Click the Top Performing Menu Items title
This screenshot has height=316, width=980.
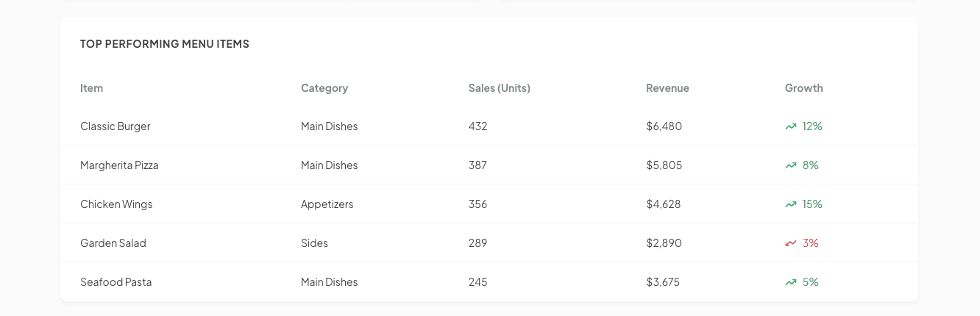(x=165, y=44)
